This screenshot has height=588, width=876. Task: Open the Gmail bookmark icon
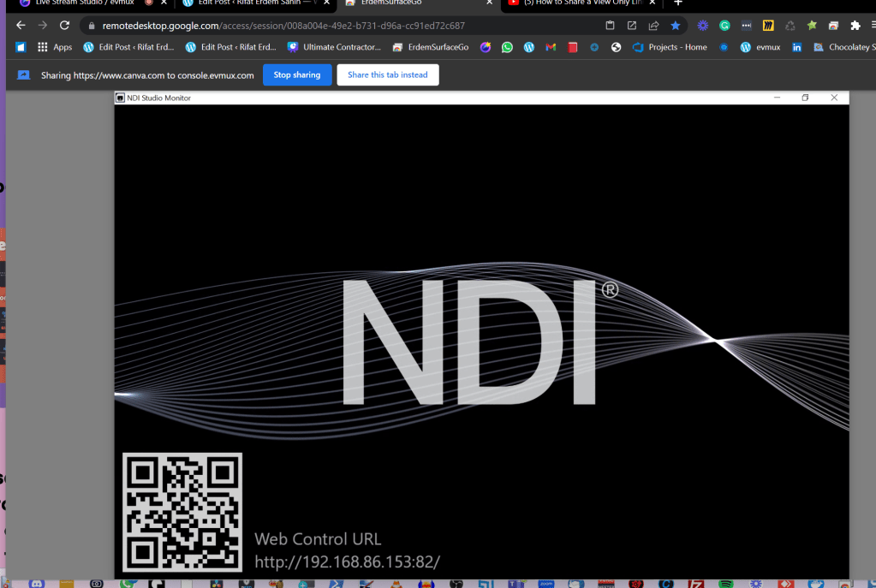coord(551,47)
